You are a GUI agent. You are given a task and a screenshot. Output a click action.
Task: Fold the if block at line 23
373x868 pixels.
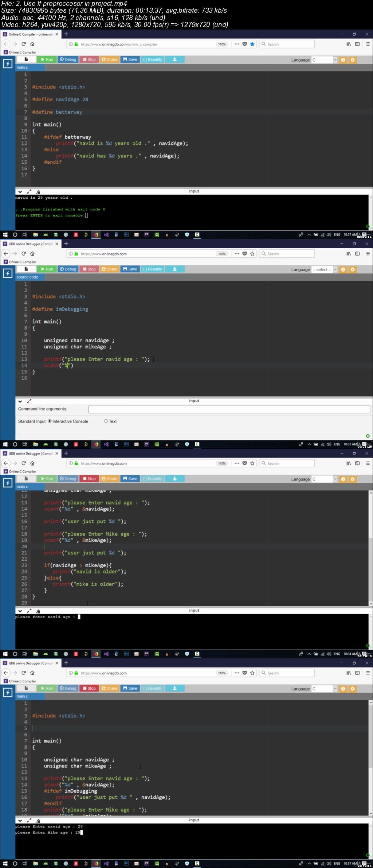29,565
